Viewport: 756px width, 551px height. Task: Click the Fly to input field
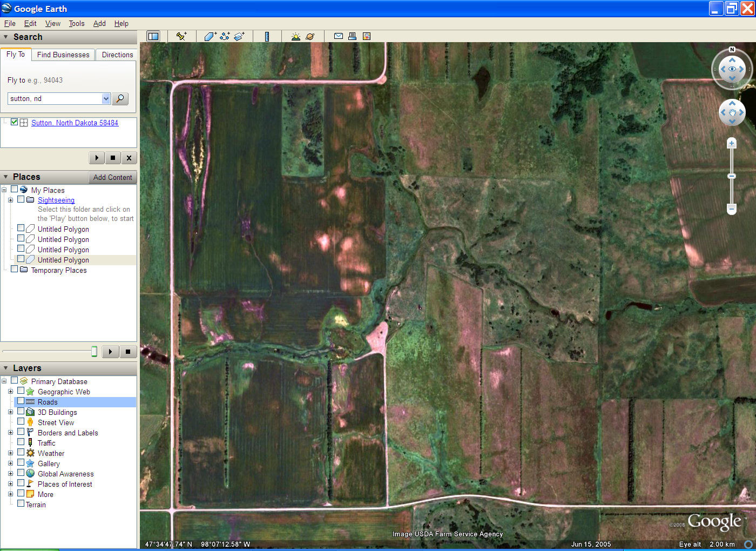(x=55, y=98)
